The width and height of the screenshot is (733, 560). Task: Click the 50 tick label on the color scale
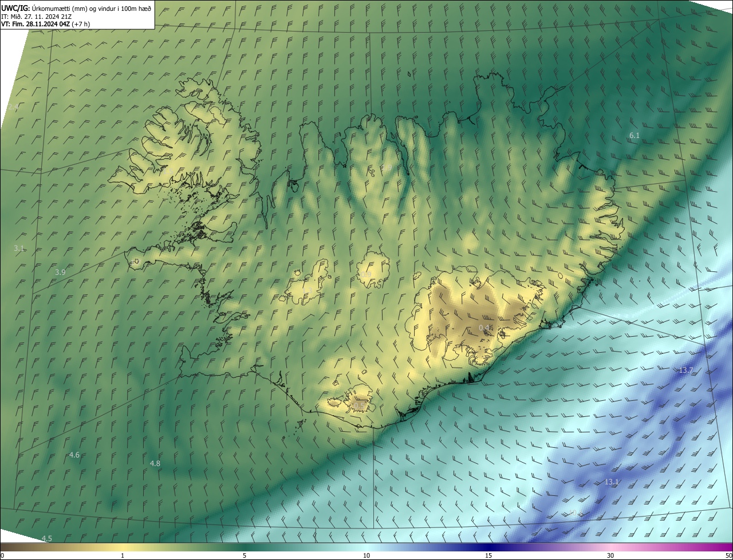[728, 555]
